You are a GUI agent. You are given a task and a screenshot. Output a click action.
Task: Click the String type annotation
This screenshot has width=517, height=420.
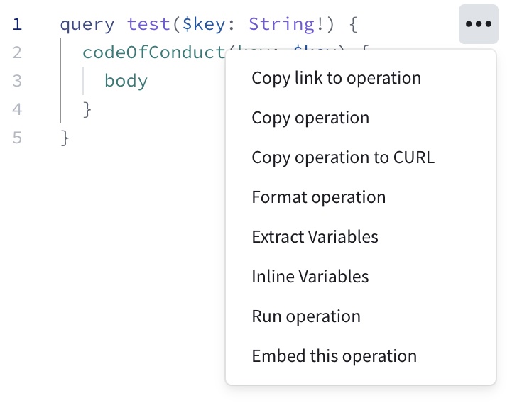(x=281, y=25)
